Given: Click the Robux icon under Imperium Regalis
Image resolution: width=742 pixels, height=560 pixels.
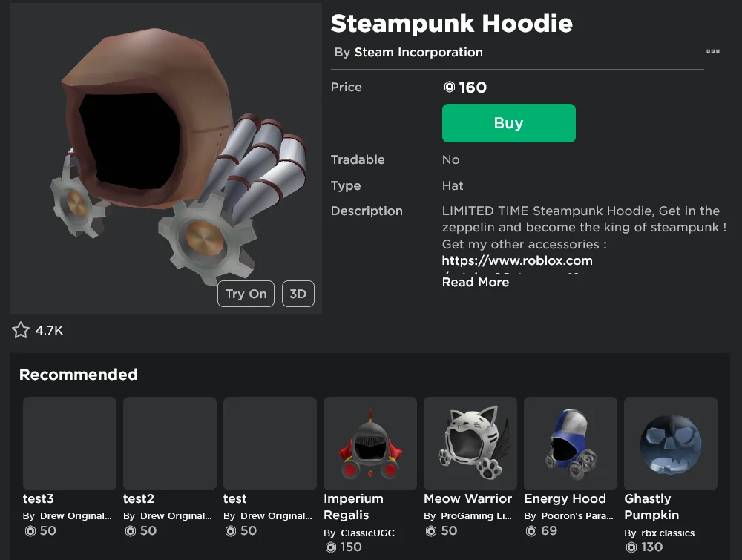Looking at the screenshot, I should click(x=331, y=547).
